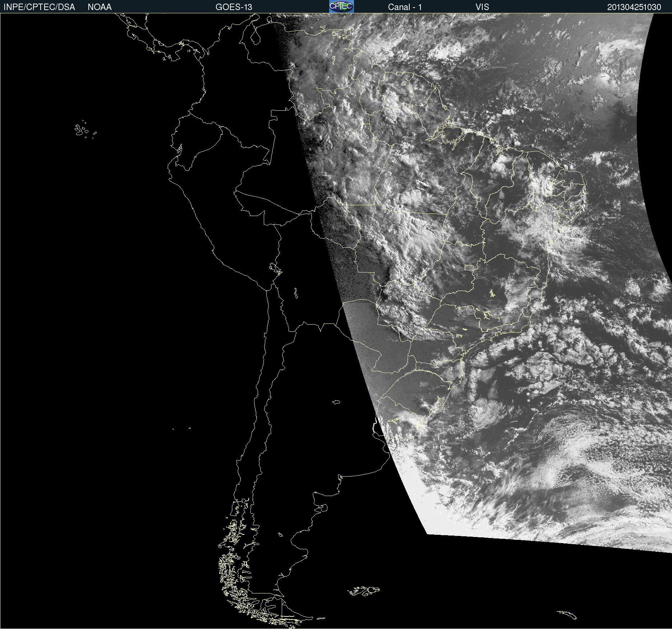This screenshot has width=672, height=629.
Task: Click the 'Canal - 1' channel label
Action: pyautogui.click(x=405, y=7)
